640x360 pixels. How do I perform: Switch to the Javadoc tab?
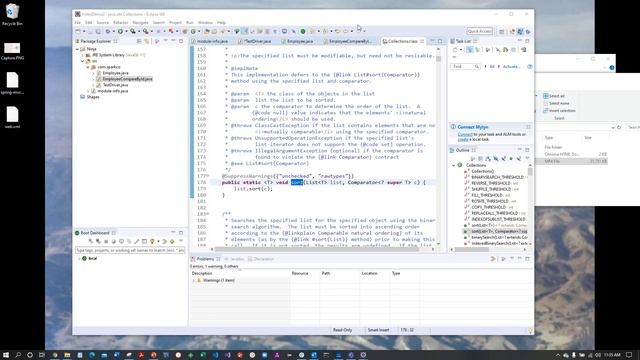(x=234, y=259)
